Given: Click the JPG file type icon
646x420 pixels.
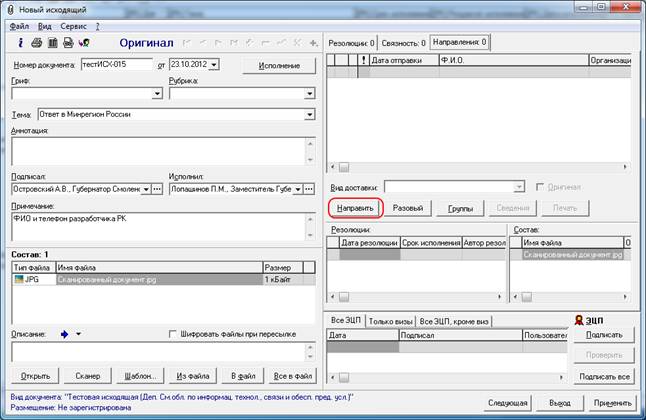Looking at the screenshot, I should click(21, 281).
